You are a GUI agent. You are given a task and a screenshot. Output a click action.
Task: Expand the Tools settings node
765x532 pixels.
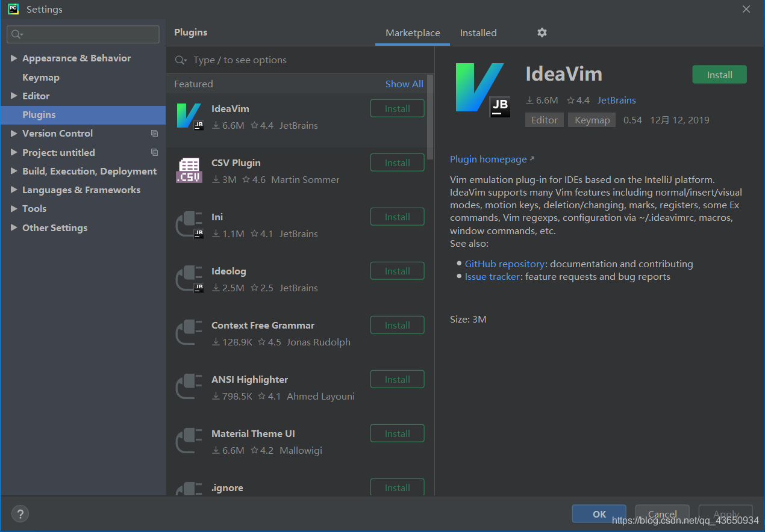click(x=14, y=208)
